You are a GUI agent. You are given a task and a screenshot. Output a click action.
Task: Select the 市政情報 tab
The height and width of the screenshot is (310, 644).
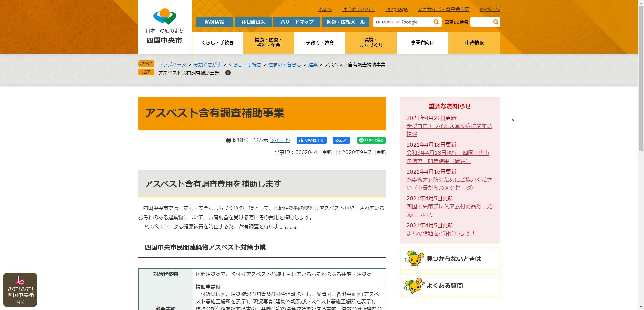[474, 42]
